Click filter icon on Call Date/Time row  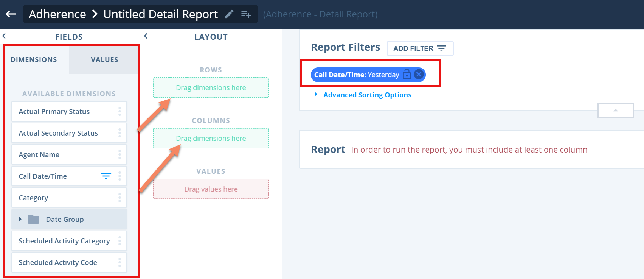(106, 176)
